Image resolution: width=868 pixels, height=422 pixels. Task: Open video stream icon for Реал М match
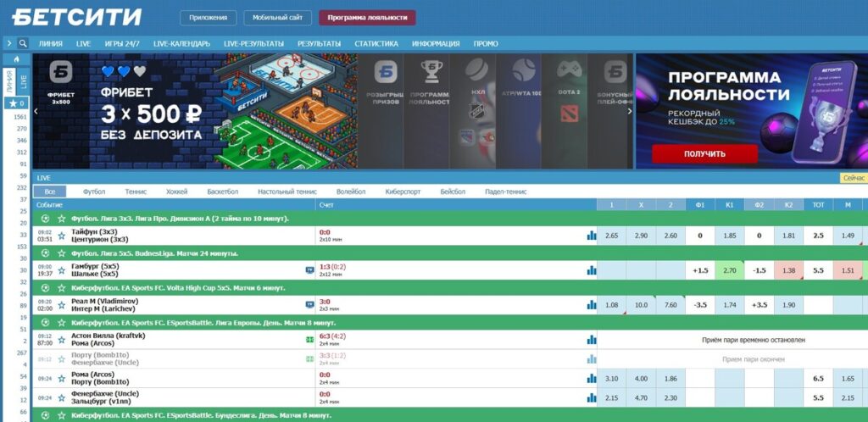click(x=309, y=304)
